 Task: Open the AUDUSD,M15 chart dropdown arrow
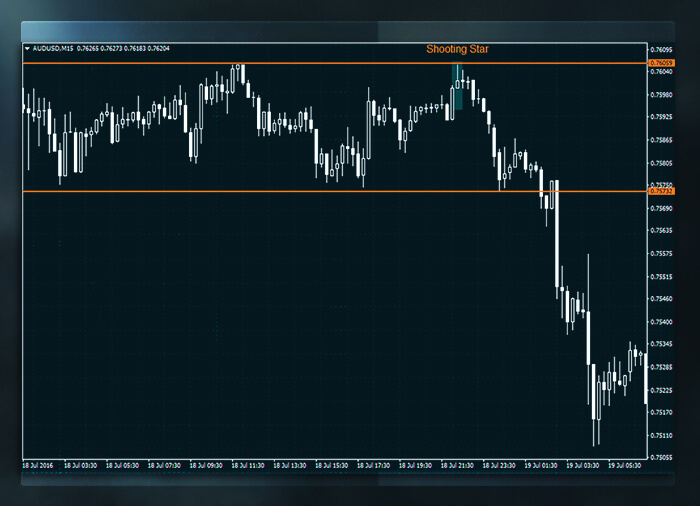click(27, 48)
